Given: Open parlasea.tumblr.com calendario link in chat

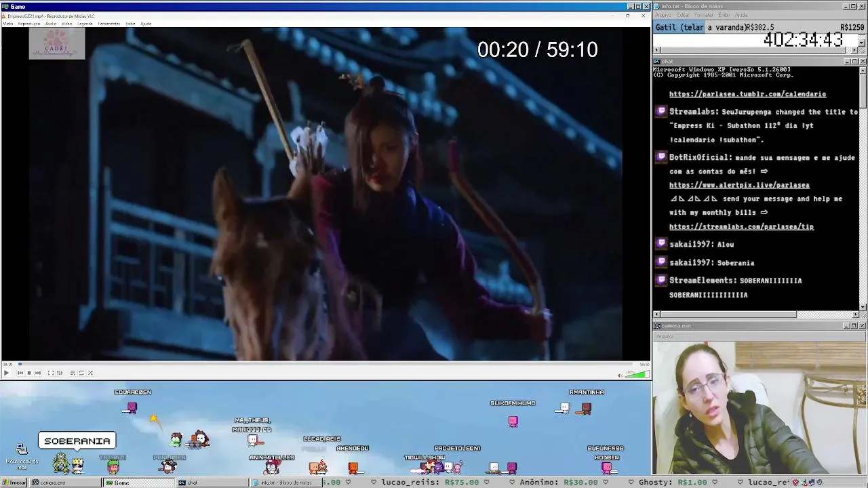Looking at the screenshot, I should [x=747, y=94].
